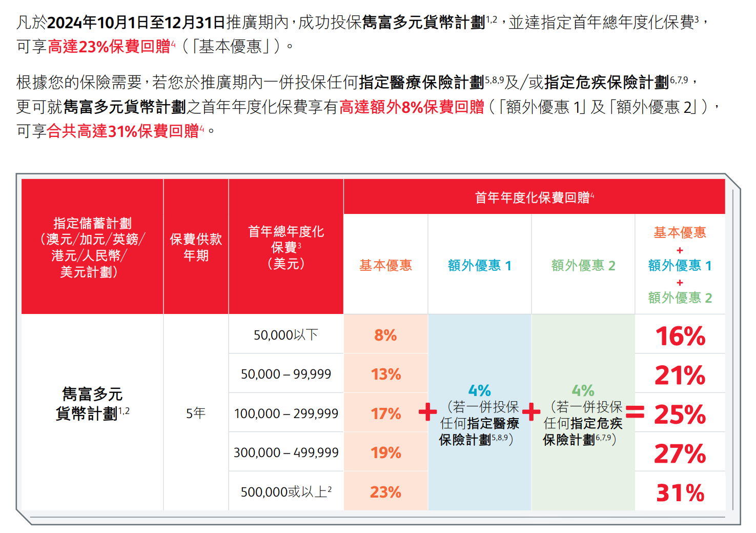
Task: Click red text 合共高達31%保費回贈
Action: pyautogui.click(x=123, y=131)
